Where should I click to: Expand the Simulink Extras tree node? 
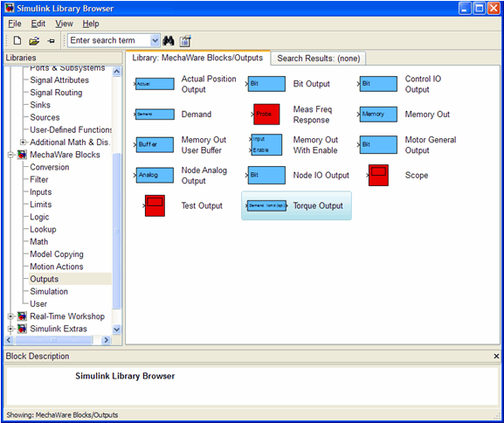tap(10, 329)
